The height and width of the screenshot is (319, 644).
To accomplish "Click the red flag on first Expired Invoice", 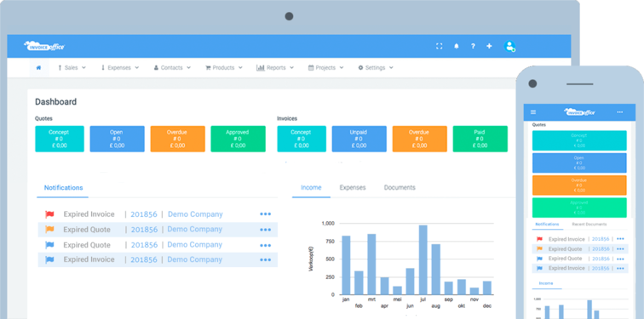I will coord(49,214).
